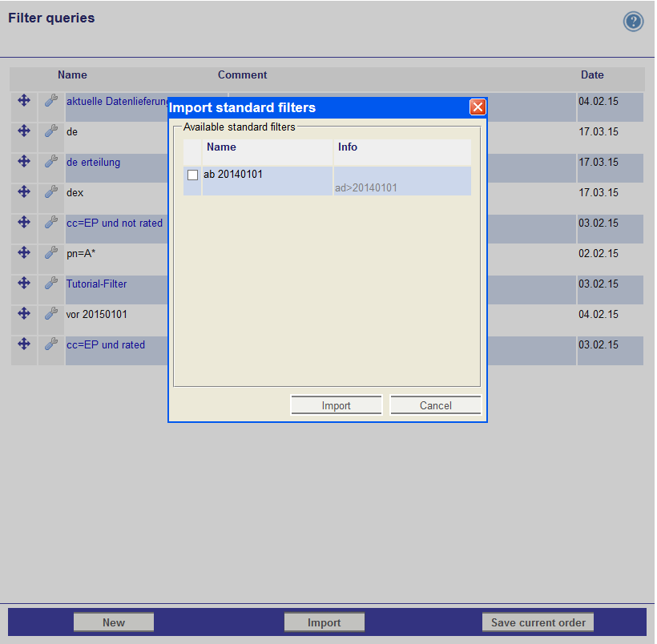Edit pn=A* filter via wrench icon
This screenshot has width=657, height=644.
51,252
